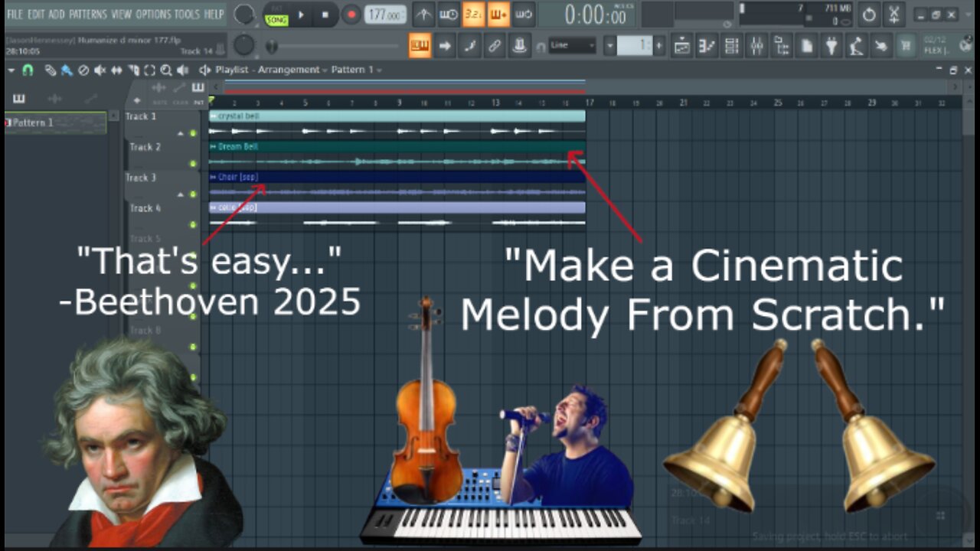Open the PATTERNS menu
Image resolution: width=980 pixels, height=551 pixels.
coord(87,15)
